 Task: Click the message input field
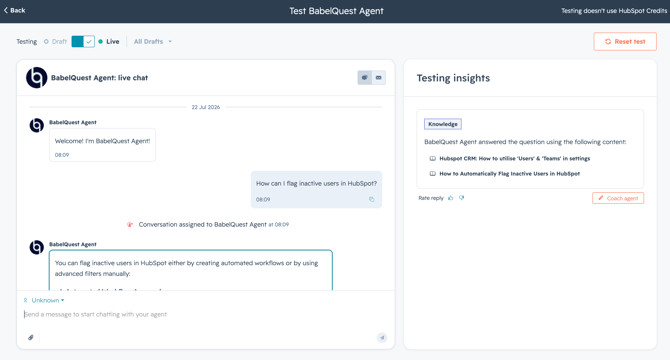(205, 314)
